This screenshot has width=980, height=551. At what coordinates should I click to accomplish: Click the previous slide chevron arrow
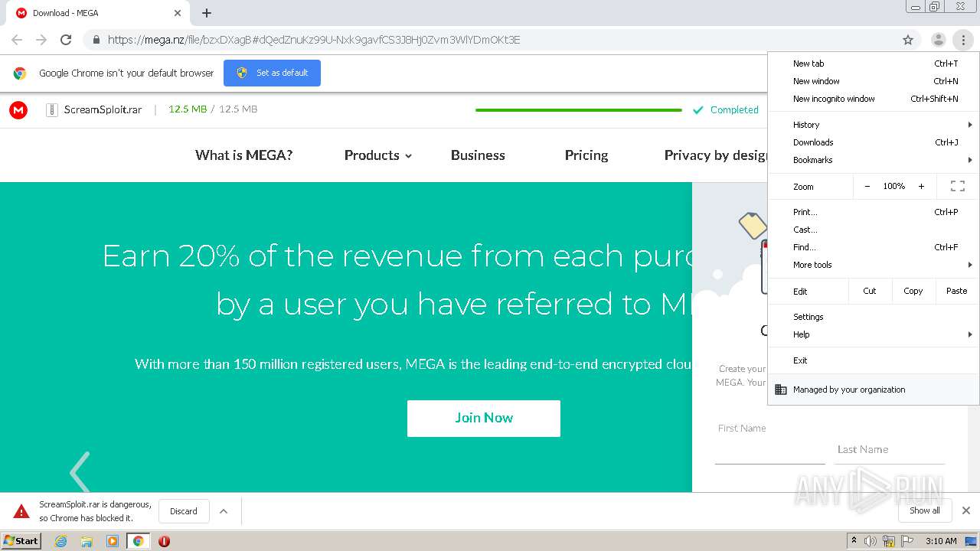coord(80,473)
